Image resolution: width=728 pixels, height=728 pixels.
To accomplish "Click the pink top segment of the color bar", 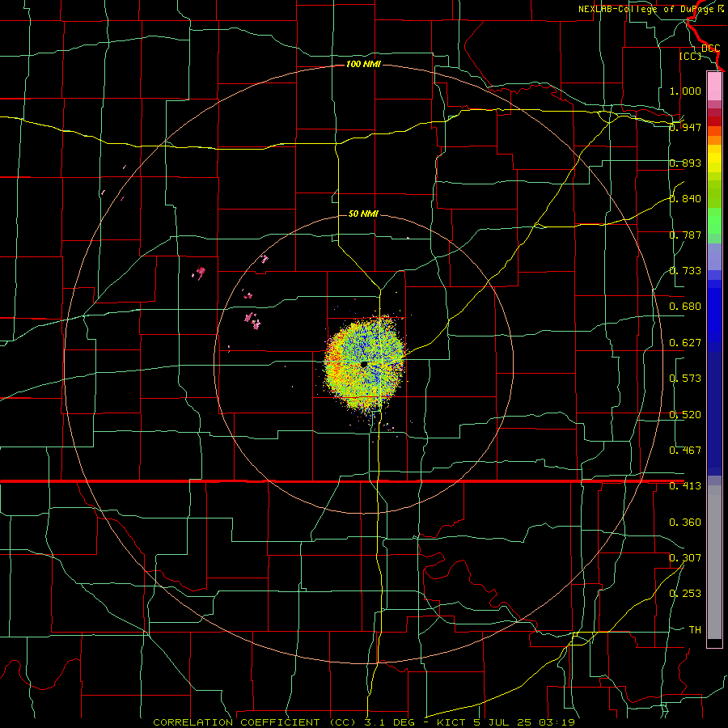I will point(714,87).
